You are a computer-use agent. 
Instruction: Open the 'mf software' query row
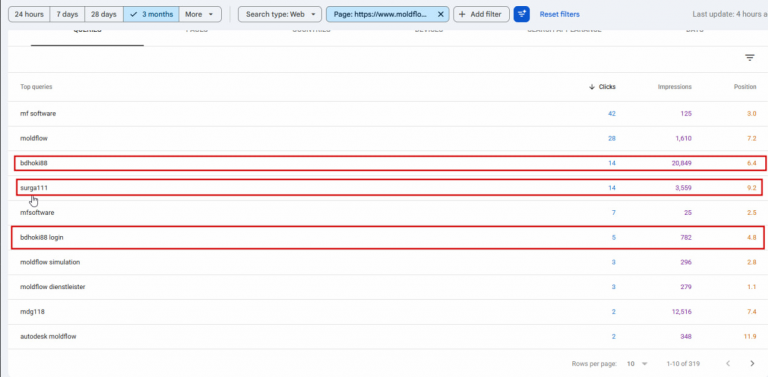click(x=388, y=114)
